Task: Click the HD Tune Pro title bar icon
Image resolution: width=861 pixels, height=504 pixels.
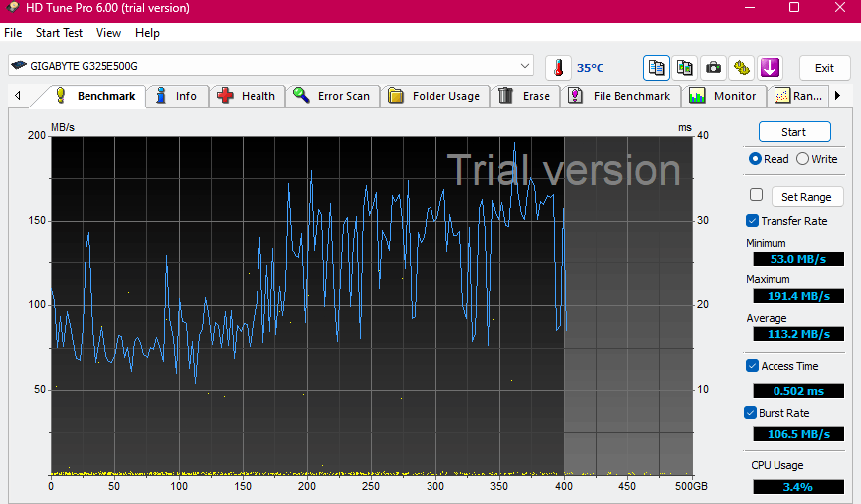Action: point(12,8)
